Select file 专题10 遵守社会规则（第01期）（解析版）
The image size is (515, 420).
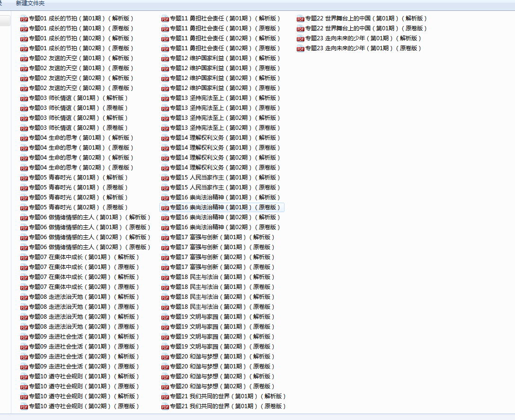(x=80, y=376)
